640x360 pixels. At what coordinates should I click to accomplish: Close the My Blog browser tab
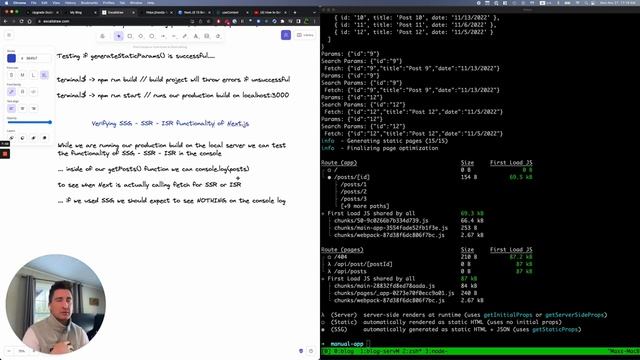(95, 12)
